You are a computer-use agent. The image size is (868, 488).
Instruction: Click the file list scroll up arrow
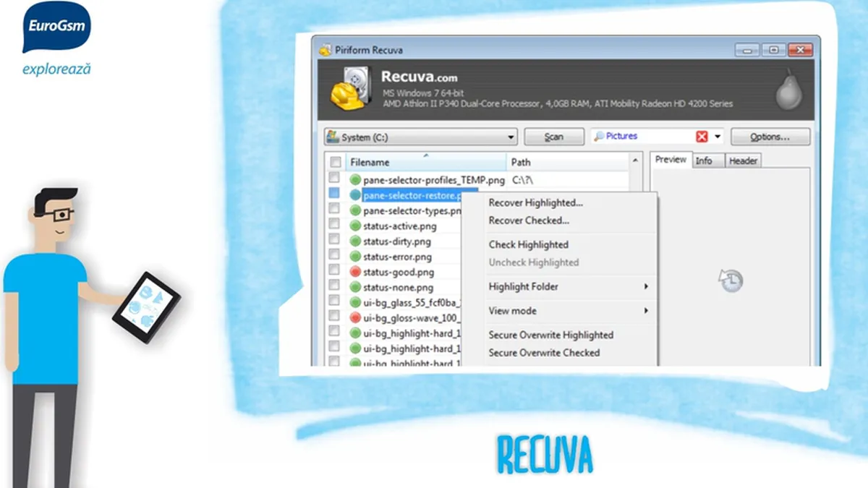[x=636, y=160]
